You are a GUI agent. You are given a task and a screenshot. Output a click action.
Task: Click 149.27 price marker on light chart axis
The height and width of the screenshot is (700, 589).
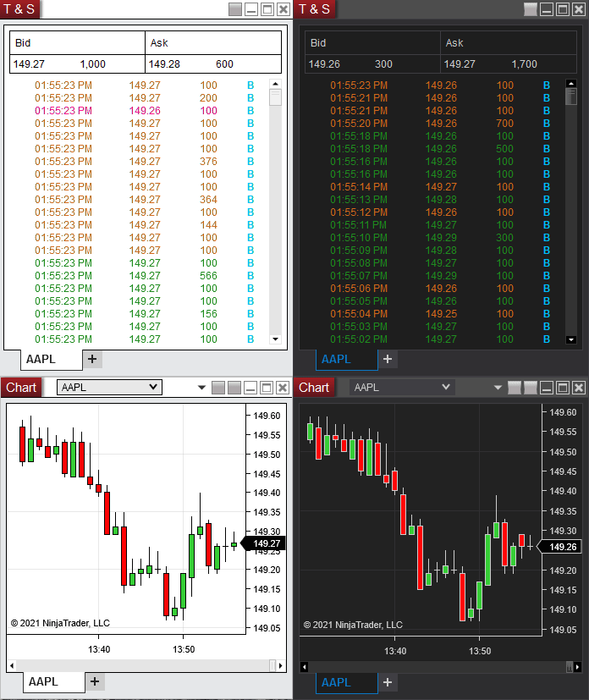coord(263,543)
